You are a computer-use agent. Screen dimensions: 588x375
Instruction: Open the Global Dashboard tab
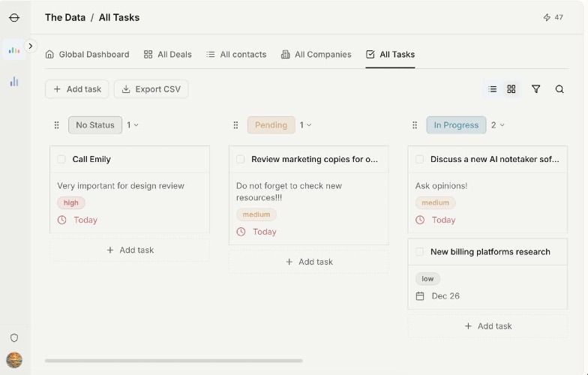click(87, 54)
